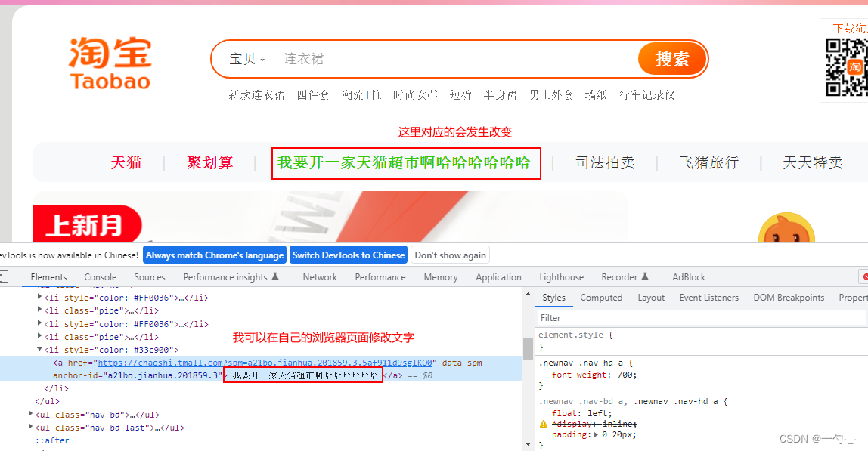Click the red error indicator icon in DevTools

(x=864, y=276)
